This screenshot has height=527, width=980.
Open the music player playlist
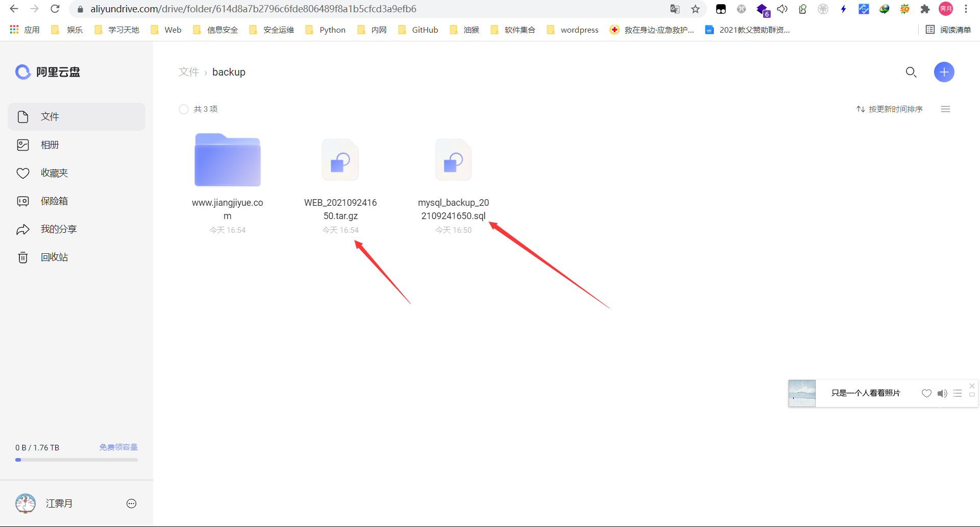click(x=958, y=393)
